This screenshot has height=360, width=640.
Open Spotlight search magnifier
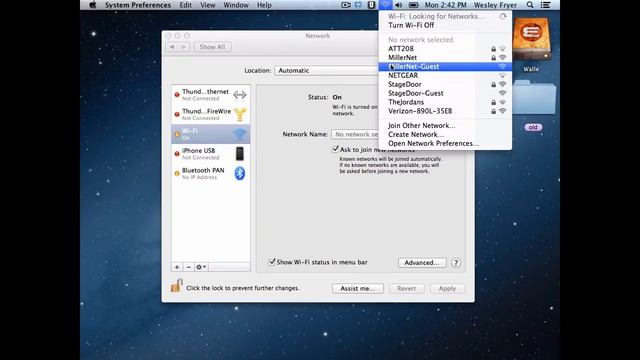530,5
